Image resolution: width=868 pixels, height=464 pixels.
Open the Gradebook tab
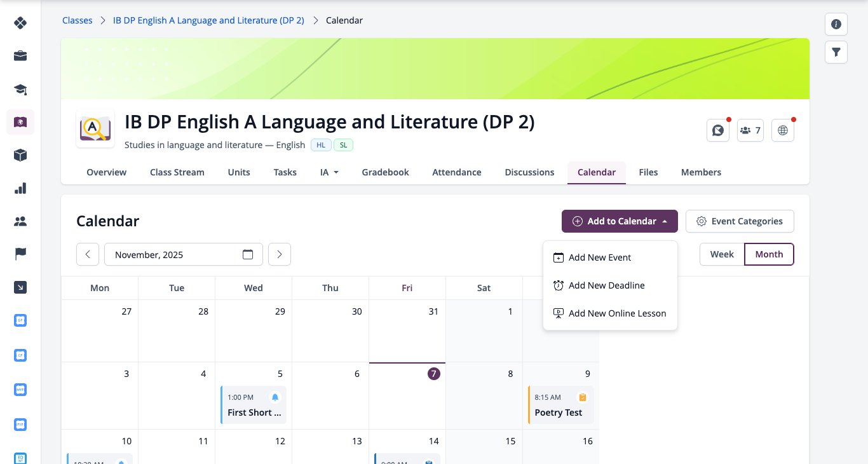coord(386,172)
